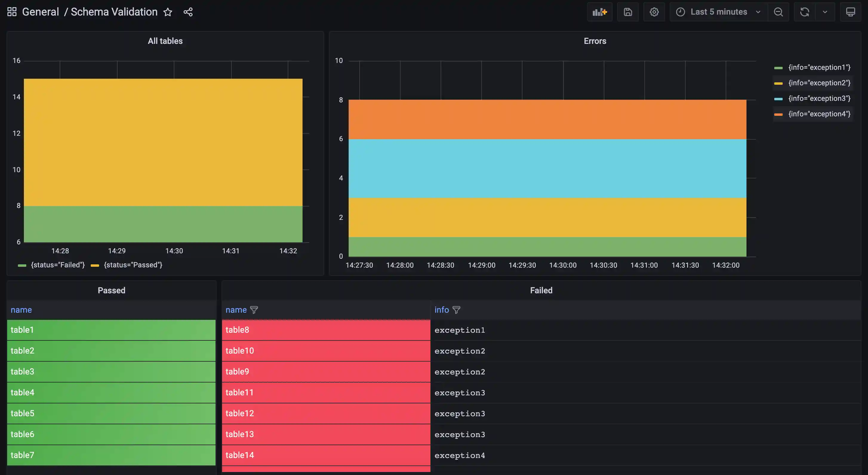Save the dashboard via the floppy icon
The height and width of the screenshot is (475, 868).
pyautogui.click(x=627, y=12)
